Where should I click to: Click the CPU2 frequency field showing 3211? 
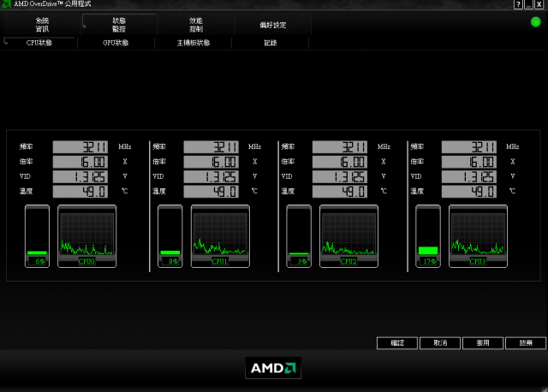(x=340, y=147)
